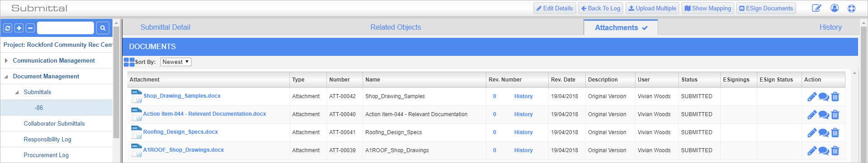868x163 pixels.
Task: Click the refresh tree icon in sidebar
Action: tap(8, 28)
